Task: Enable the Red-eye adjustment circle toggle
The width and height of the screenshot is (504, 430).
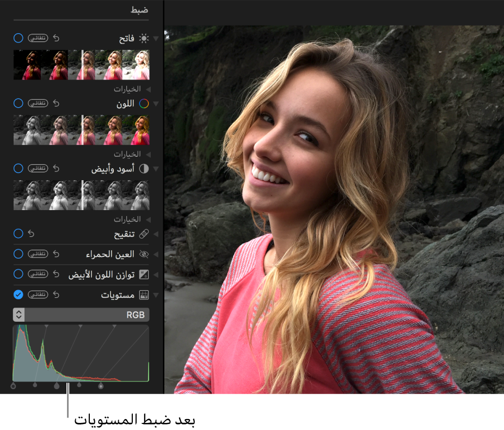Action: click(18, 254)
